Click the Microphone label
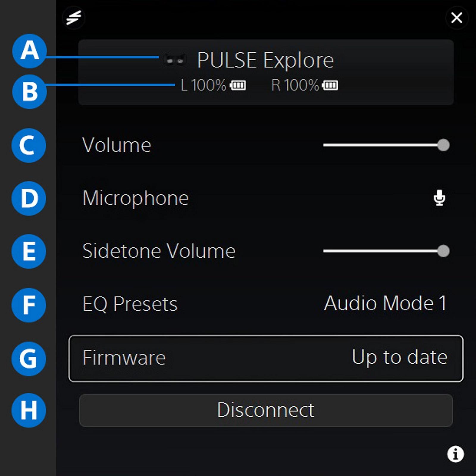476x476 pixels. (136, 198)
